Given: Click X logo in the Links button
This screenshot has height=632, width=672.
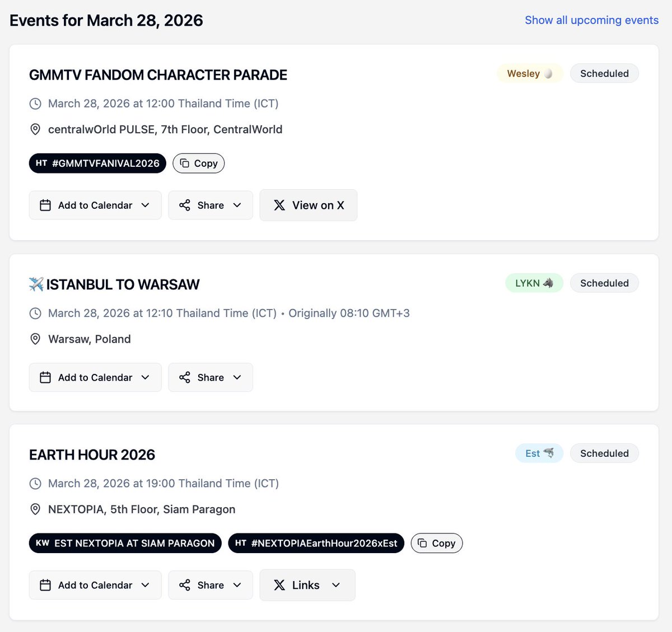Looking at the screenshot, I should tap(279, 586).
